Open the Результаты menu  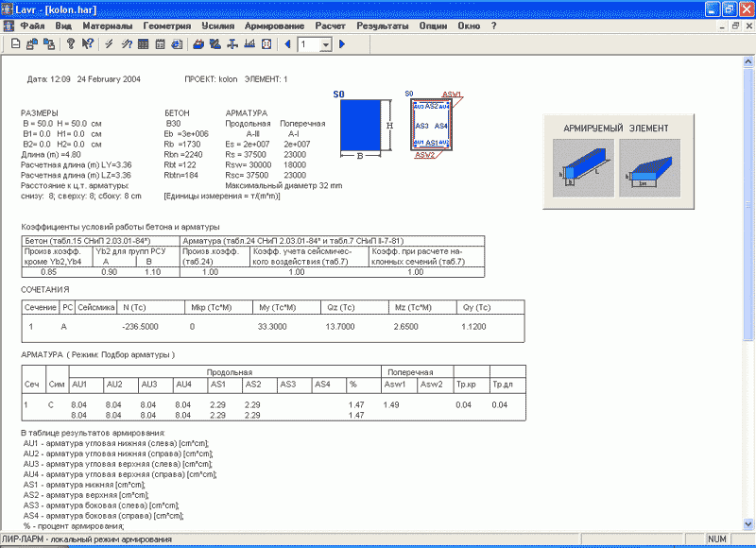383,26
